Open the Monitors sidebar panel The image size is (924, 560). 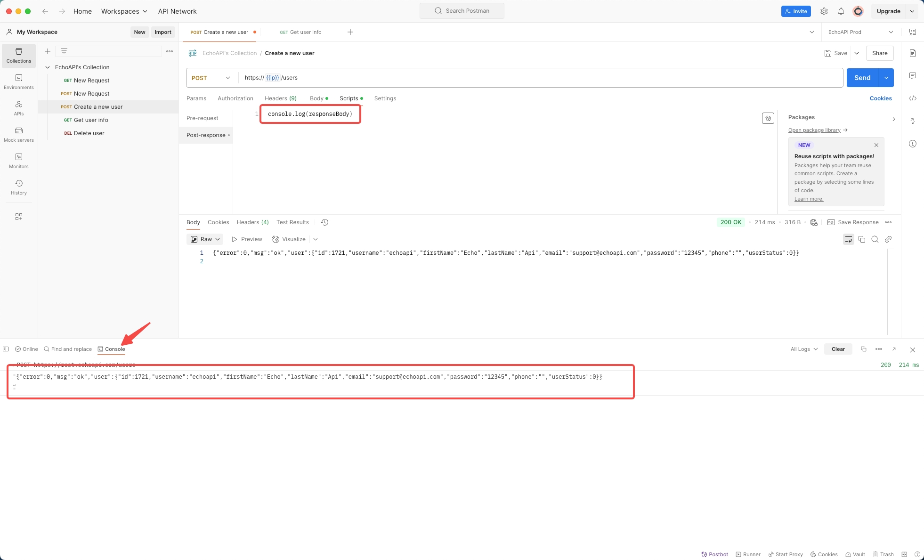(19, 161)
